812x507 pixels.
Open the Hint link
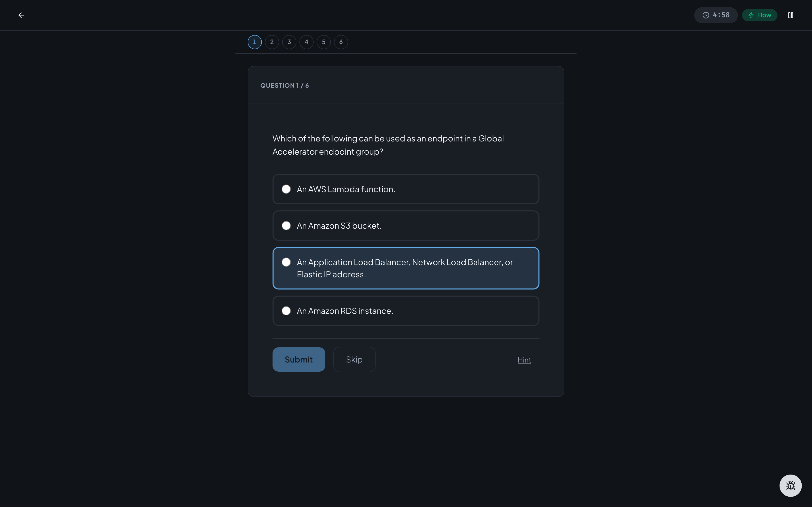click(524, 360)
